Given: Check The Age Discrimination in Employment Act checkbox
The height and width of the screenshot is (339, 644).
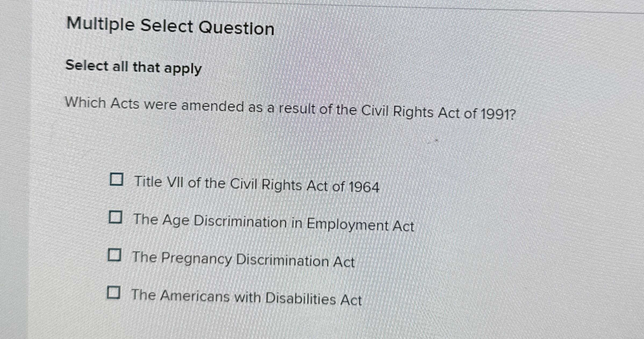Looking at the screenshot, I should pyautogui.click(x=116, y=217).
